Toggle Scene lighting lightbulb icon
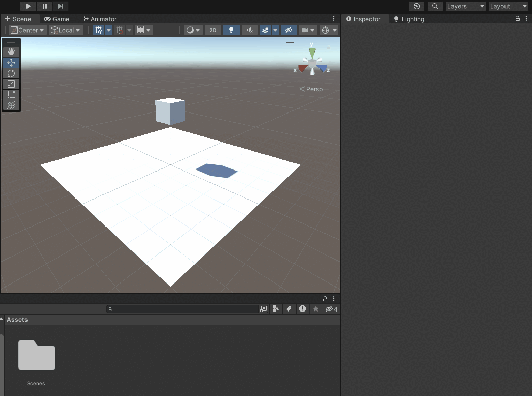Screen dimensions: 532x396 [231, 30]
